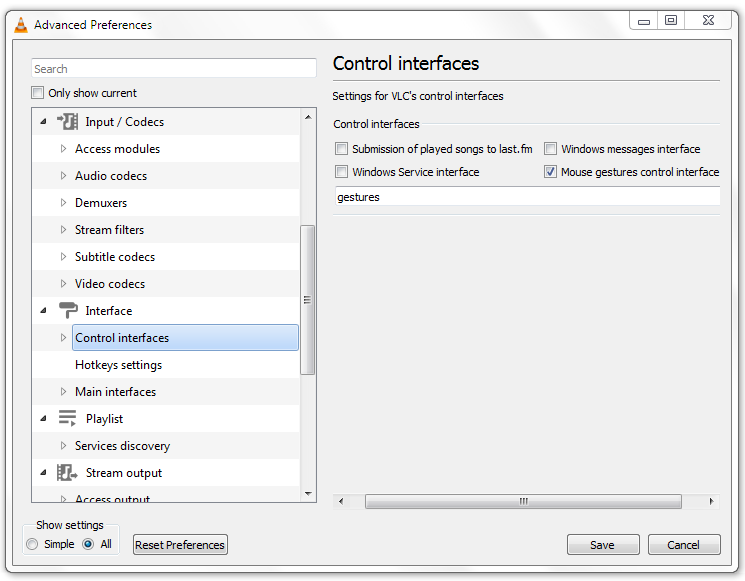Select the Simple settings radio button
Viewport: 745px width, 581px height.
[32, 544]
